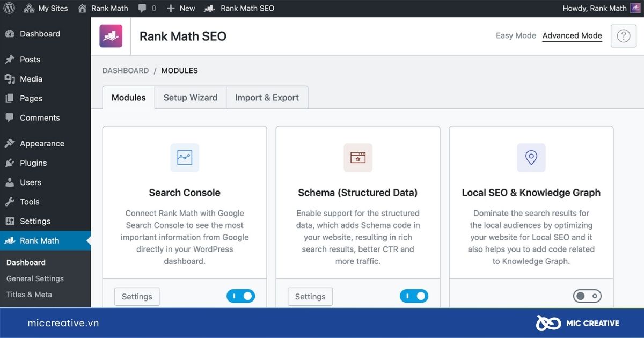The image size is (644, 338).
Task: Click Howdy, Rank Math account text
Action: point(594,8)
